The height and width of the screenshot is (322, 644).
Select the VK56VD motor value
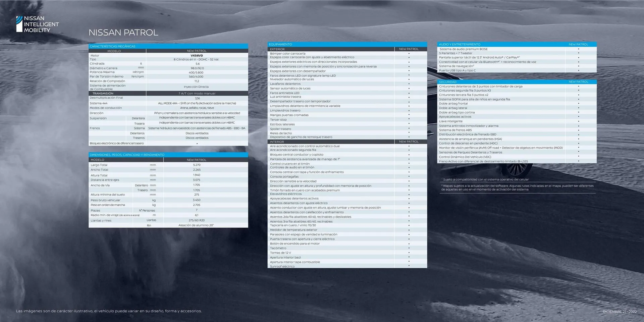click(197, 55)
